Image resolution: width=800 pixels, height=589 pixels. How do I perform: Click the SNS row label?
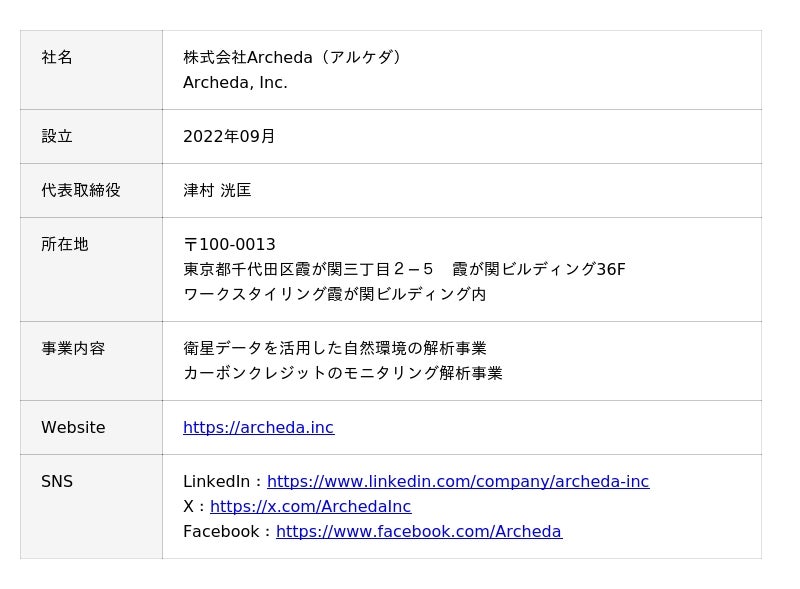[x=57, y=482]
